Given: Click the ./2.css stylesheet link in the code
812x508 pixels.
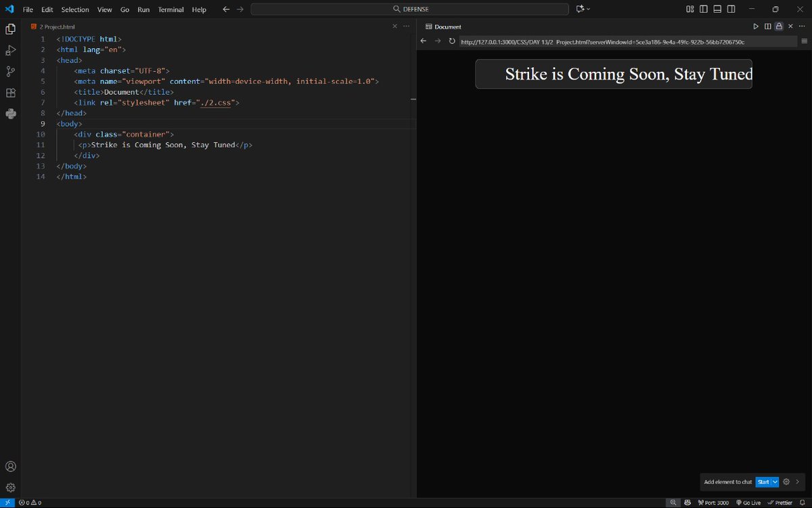Looking at the screenshot, I should tap(216, 102).
